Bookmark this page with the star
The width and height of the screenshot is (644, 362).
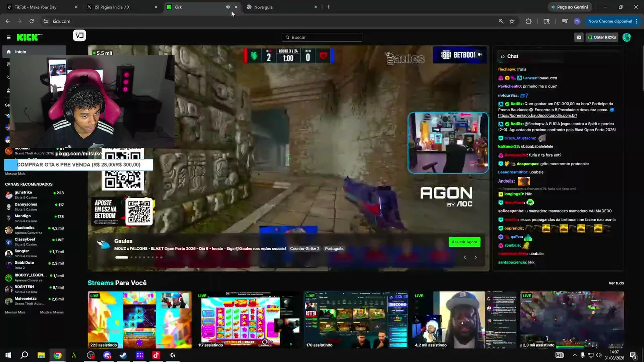click(x=512, y=21)
